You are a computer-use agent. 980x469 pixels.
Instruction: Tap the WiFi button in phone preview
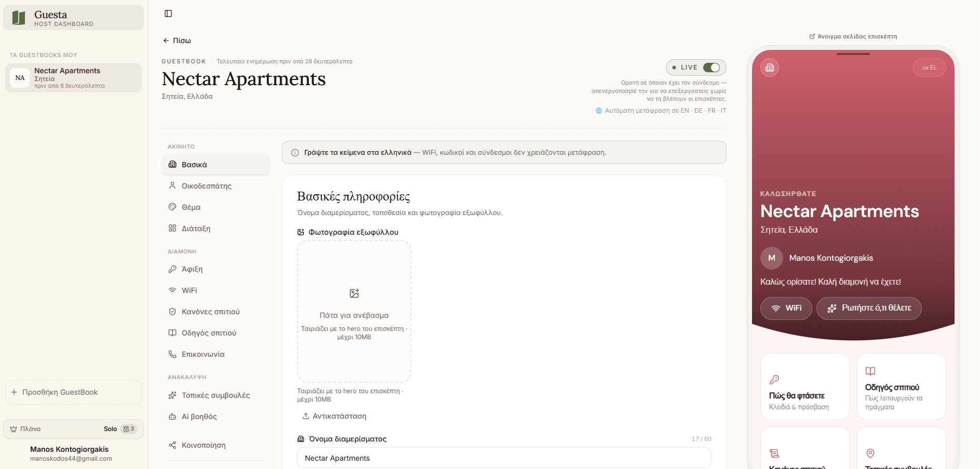[786, 308]
